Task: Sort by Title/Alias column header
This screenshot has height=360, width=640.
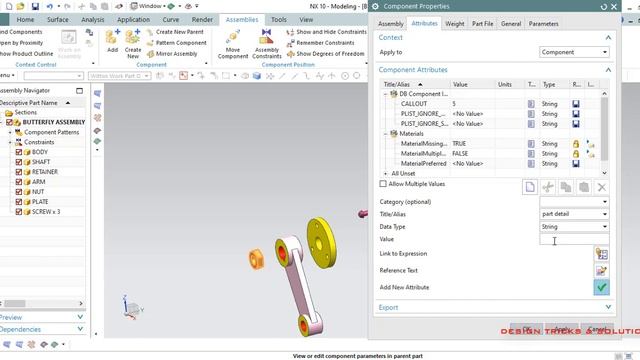Action: tap(415, 84)
